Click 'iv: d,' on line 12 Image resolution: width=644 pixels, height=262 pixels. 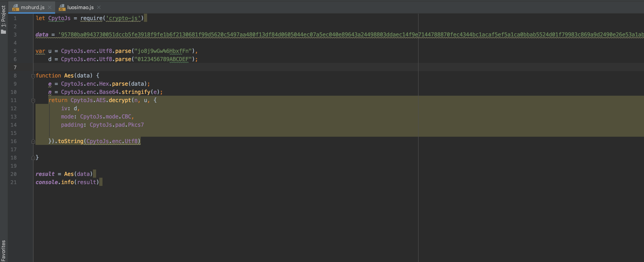(x=70, y=108)
